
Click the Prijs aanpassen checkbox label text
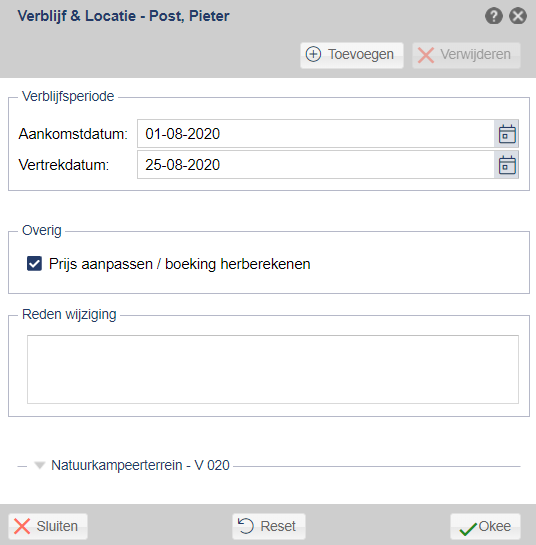(x=179, y=264)
